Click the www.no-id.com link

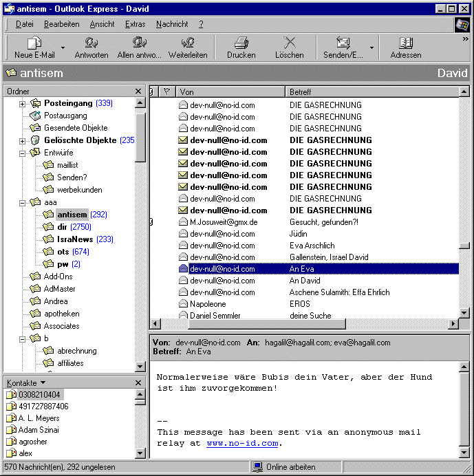(242, 444)
